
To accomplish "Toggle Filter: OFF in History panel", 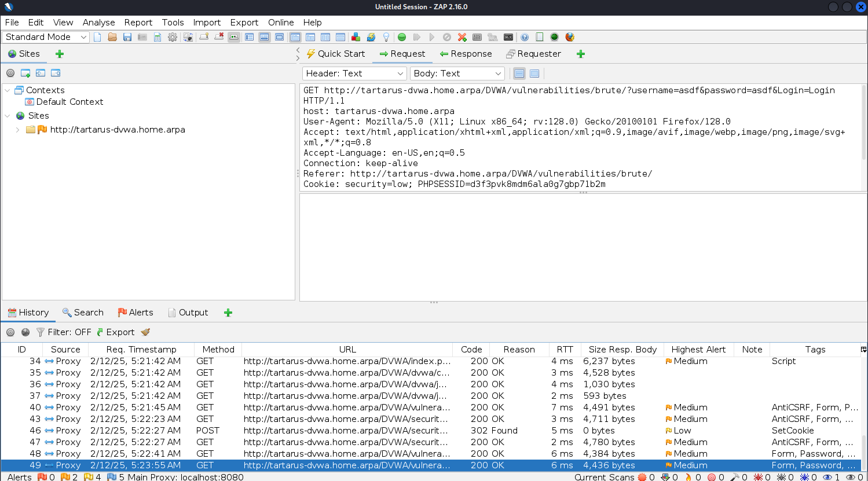I will 64,332.
